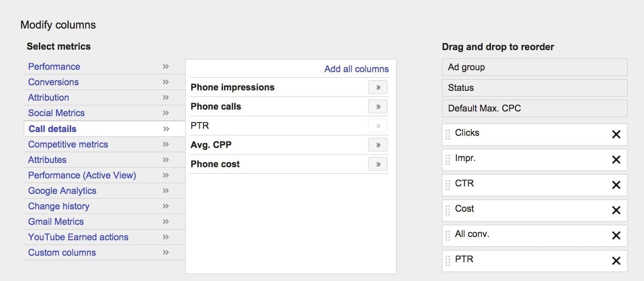Select the Gmail Metrics category
644x281 pixels.
[x=56, y=222]
